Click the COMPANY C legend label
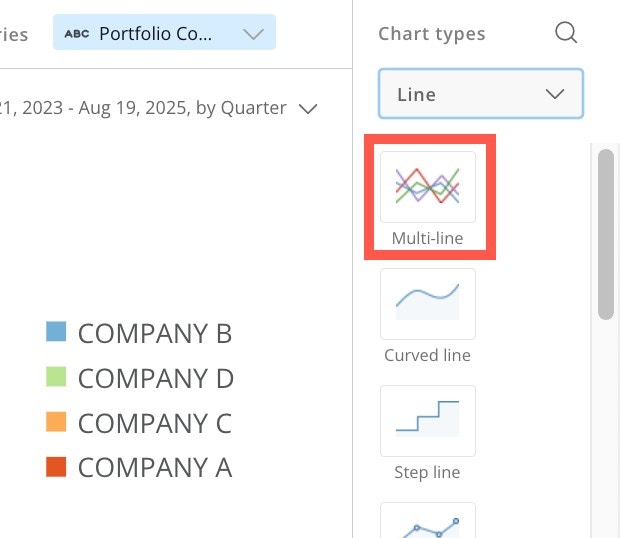620x538 pixels. 154,423
